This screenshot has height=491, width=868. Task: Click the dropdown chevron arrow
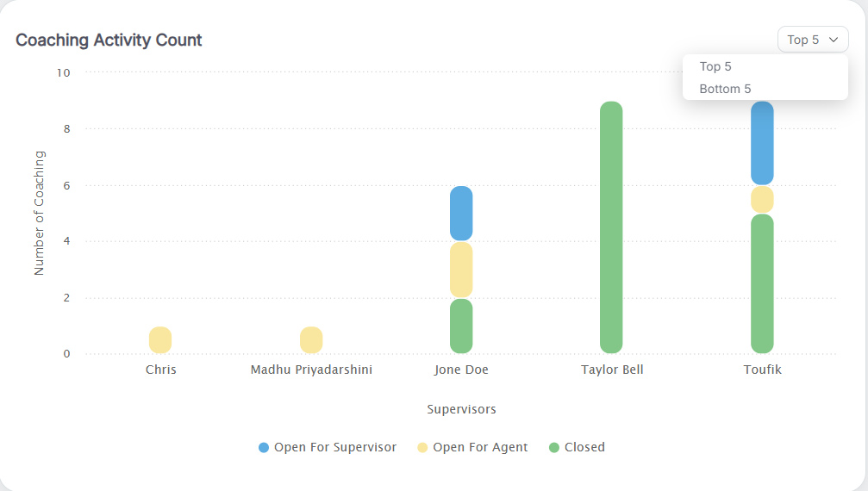tap(833, 40)
